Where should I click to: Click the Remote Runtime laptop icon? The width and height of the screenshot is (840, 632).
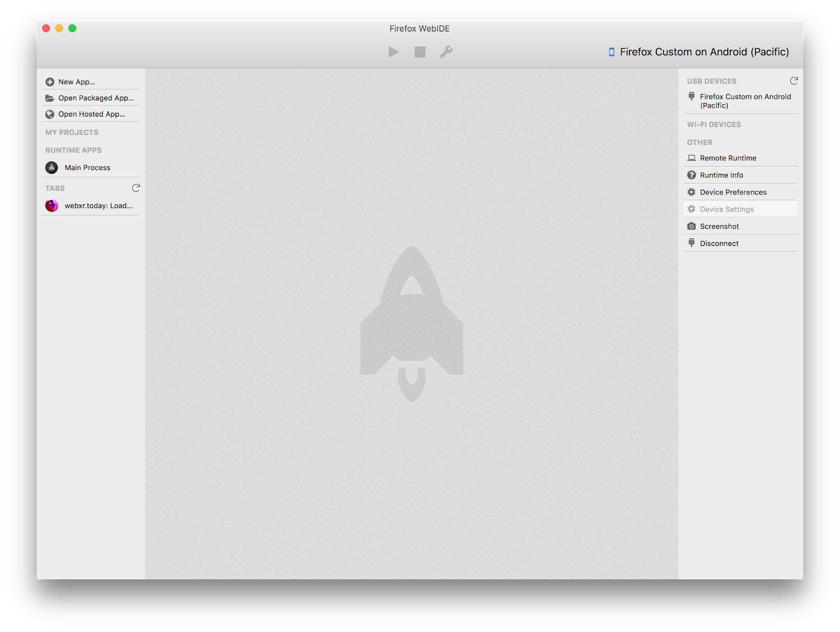coord(691,158)
